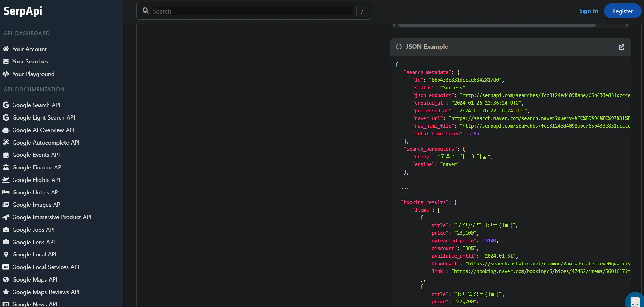Viewport: 644px width, 307px height.
Task: Click the Google Local map pin icon
Action: coord(6,254)
